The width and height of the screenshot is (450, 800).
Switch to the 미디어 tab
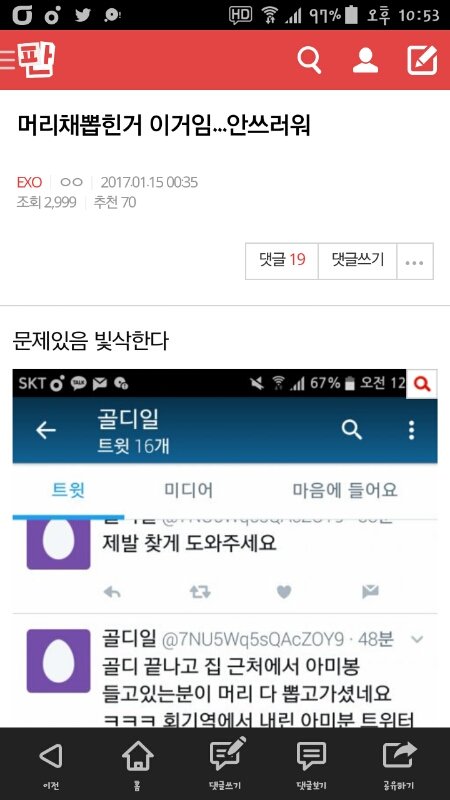[x=188, y=490]
